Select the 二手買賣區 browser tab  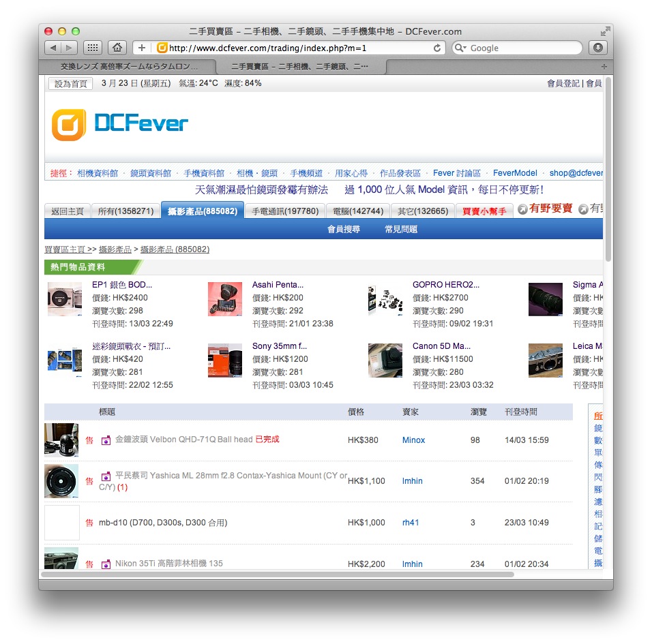299,67
